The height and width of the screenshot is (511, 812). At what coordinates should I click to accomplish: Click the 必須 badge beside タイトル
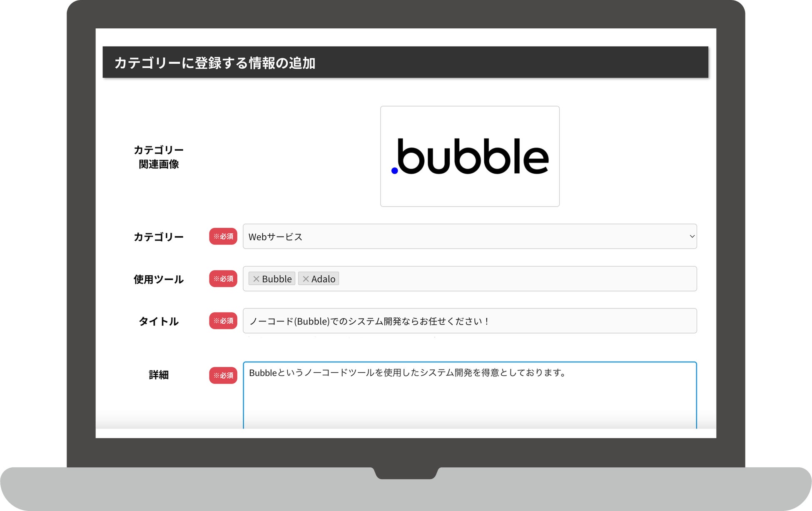point(223,321)
